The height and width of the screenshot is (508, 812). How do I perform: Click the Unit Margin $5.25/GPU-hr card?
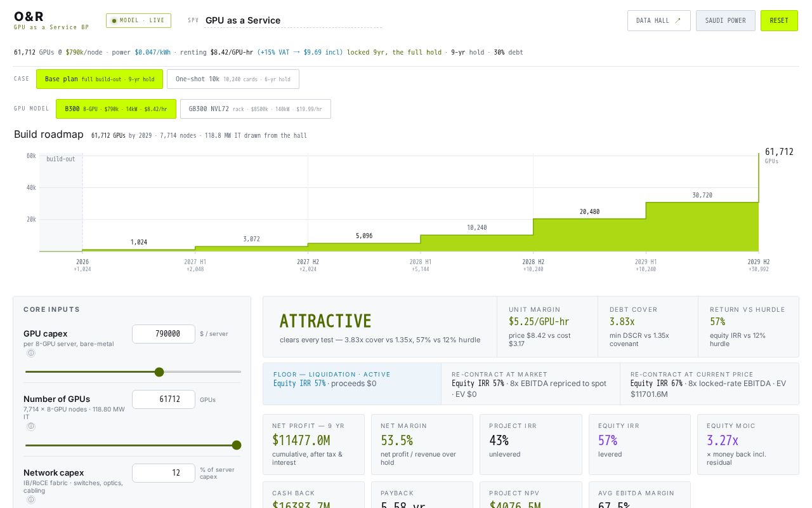[x=547, y=326]
